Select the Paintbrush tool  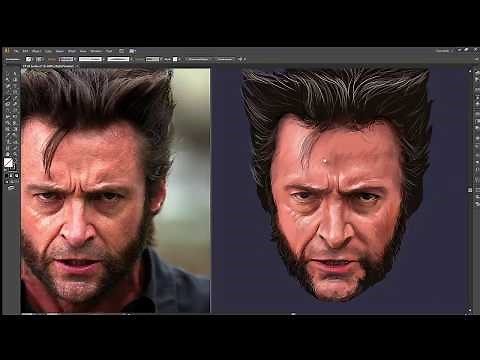(x=7, y=98)
